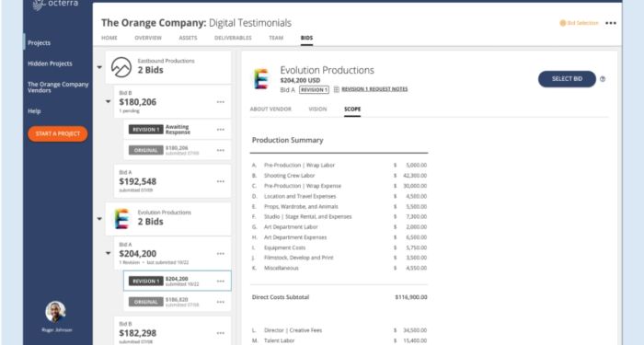This screenshot has height=345, width=644.
Task: Select Revision 1 $204,200 submitted 10/22 row
Action: tap(177, 281)
